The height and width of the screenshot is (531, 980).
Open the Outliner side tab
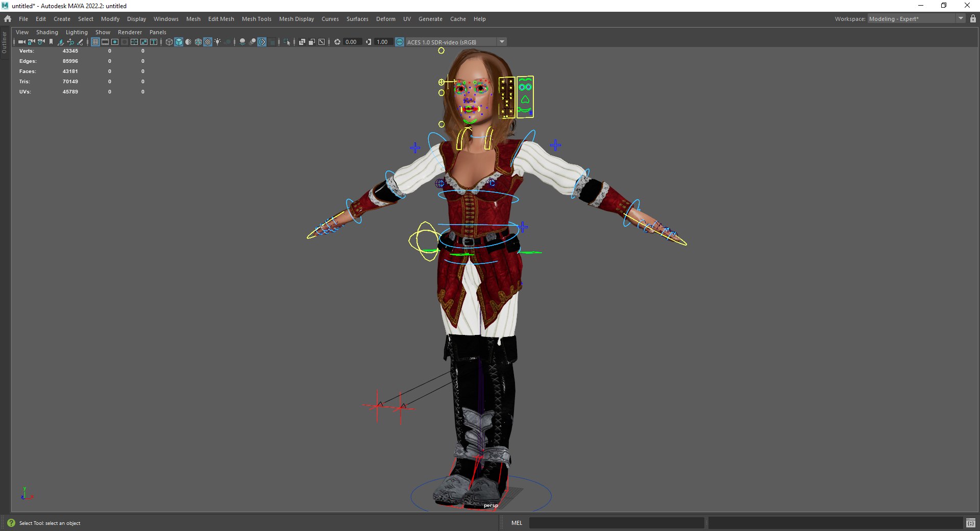pyautogui.click(x=5, y=42)
